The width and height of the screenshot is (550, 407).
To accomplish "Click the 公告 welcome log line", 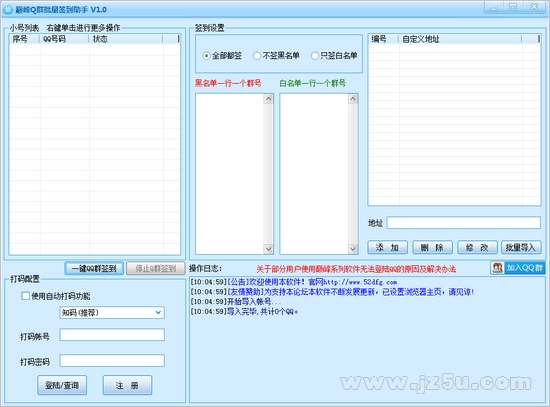I will pos(294,282).
